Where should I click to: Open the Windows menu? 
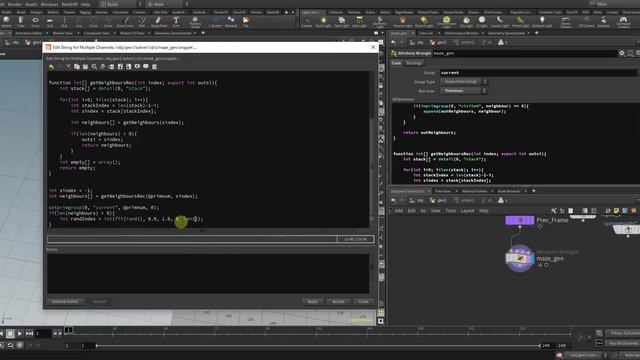pyautogui.click(x=49, y=4)
